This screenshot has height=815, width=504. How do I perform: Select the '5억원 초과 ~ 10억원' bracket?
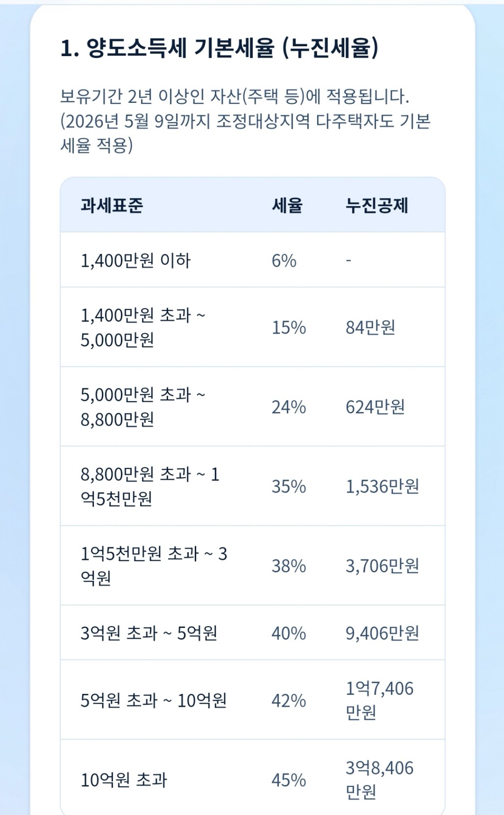point(153,700)
